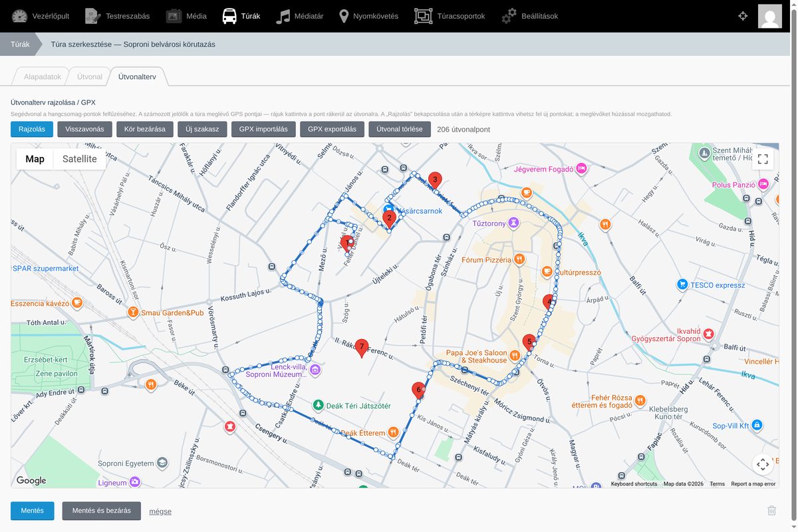Click the Túrák breadcrumb
The height and width of the screenshot is (532, 798).
(x=20, y=45)
